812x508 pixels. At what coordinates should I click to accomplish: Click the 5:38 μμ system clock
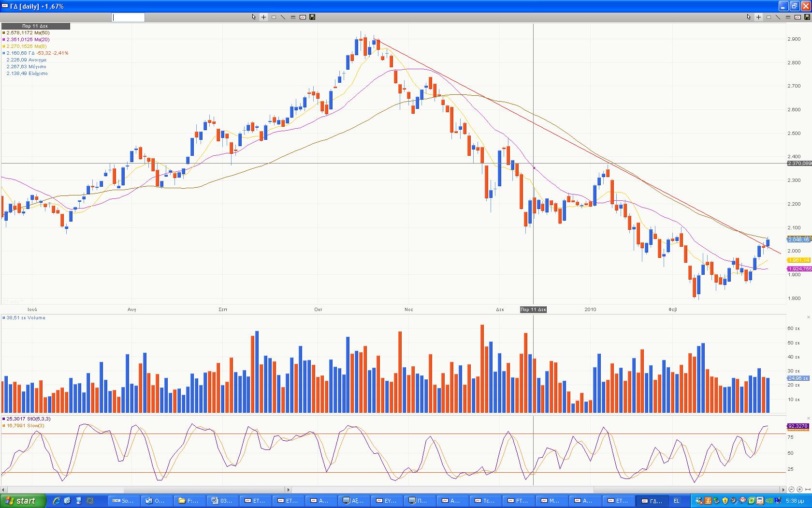point(795,501)
